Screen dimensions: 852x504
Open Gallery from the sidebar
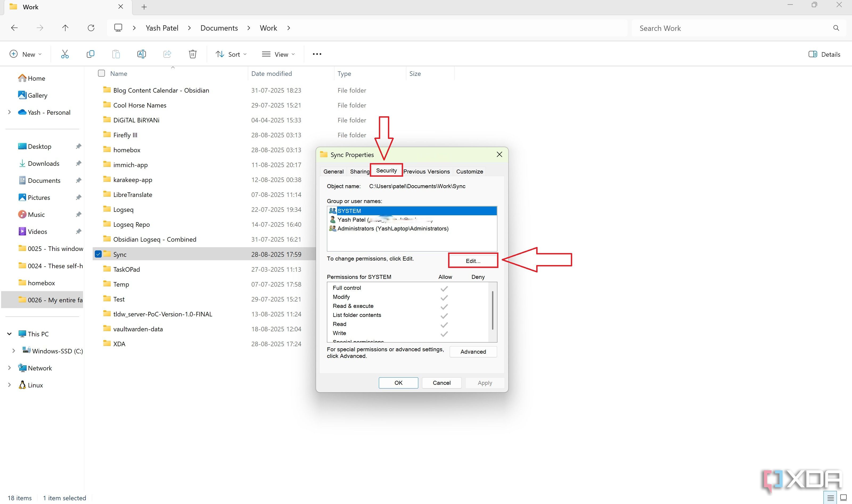pyautogui.click(x=37, y=95)
